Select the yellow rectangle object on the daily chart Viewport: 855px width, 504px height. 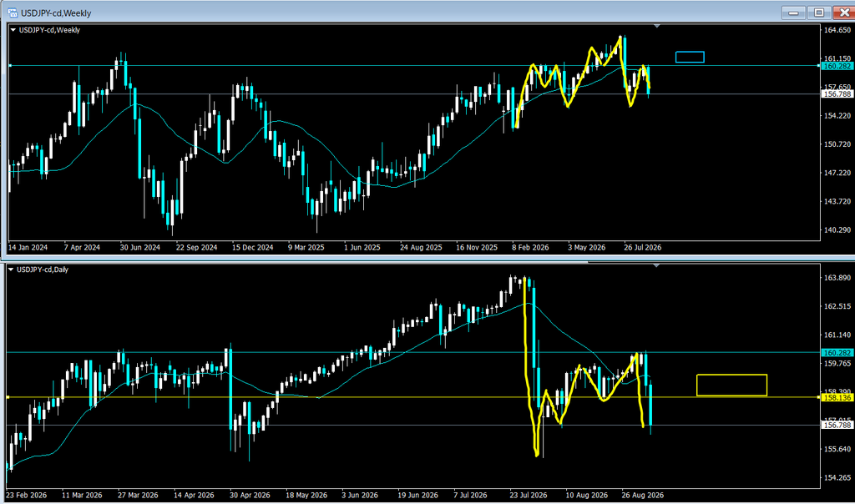[x=731, y=386]
